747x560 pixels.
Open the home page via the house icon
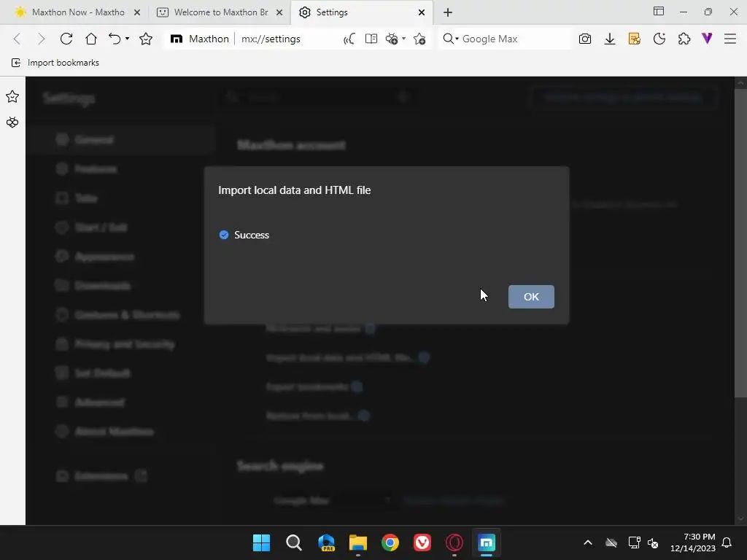(x=91, y=39)
